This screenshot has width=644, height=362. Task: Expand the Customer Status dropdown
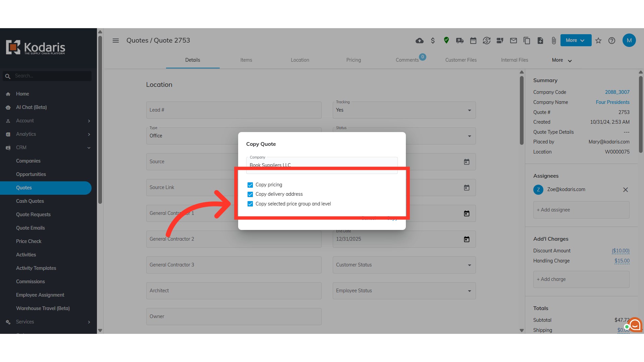(404, 265)
